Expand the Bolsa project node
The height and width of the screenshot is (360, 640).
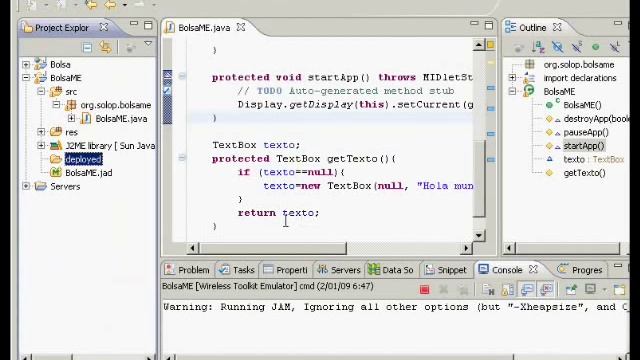click(x=26, y=64)
